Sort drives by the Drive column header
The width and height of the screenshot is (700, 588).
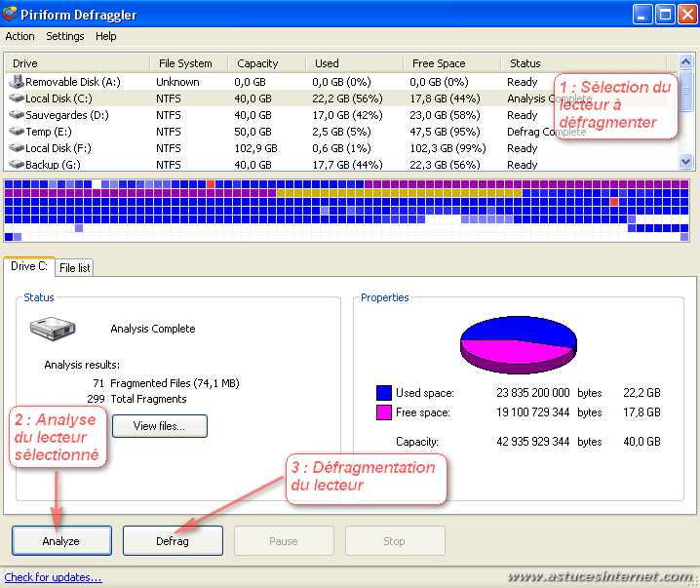point(77,63)
